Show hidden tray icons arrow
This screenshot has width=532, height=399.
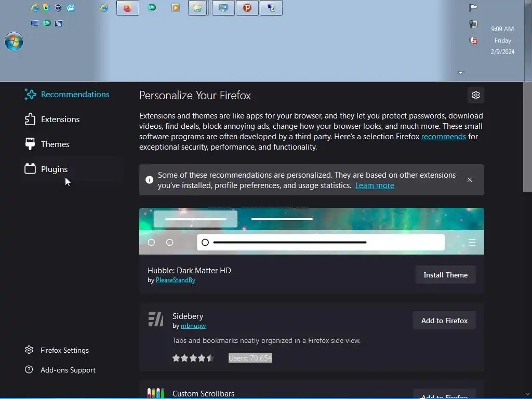pyautogui.click(x=460, y=73)
